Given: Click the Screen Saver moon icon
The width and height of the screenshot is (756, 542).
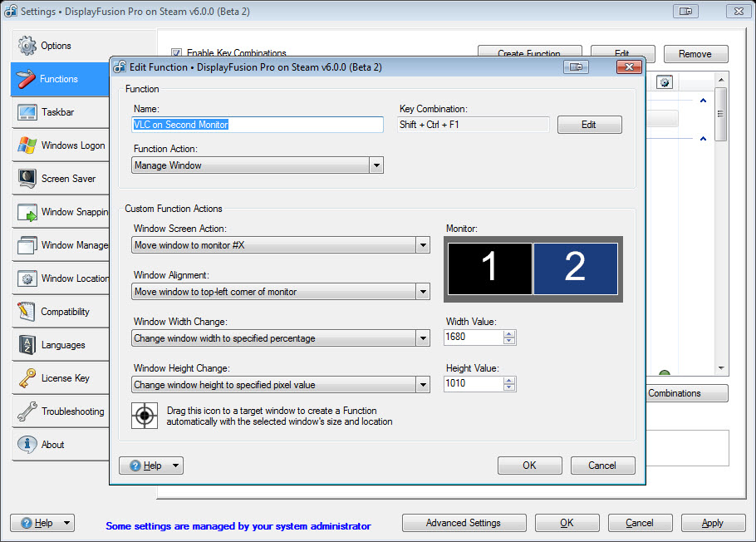Looking at the screenshot, I should [x=27, y=179].
